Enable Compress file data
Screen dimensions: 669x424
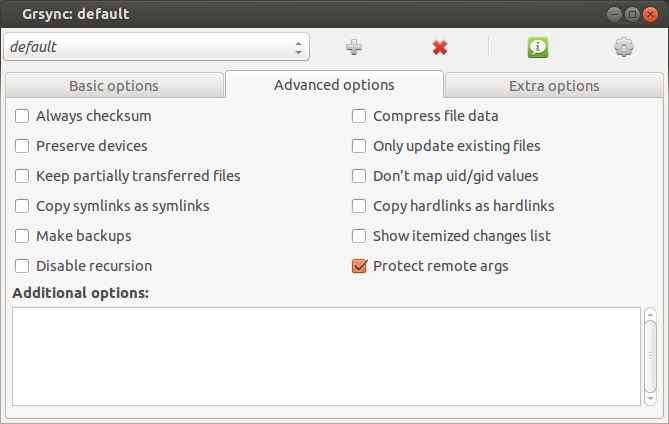click(x=360, y=116)
